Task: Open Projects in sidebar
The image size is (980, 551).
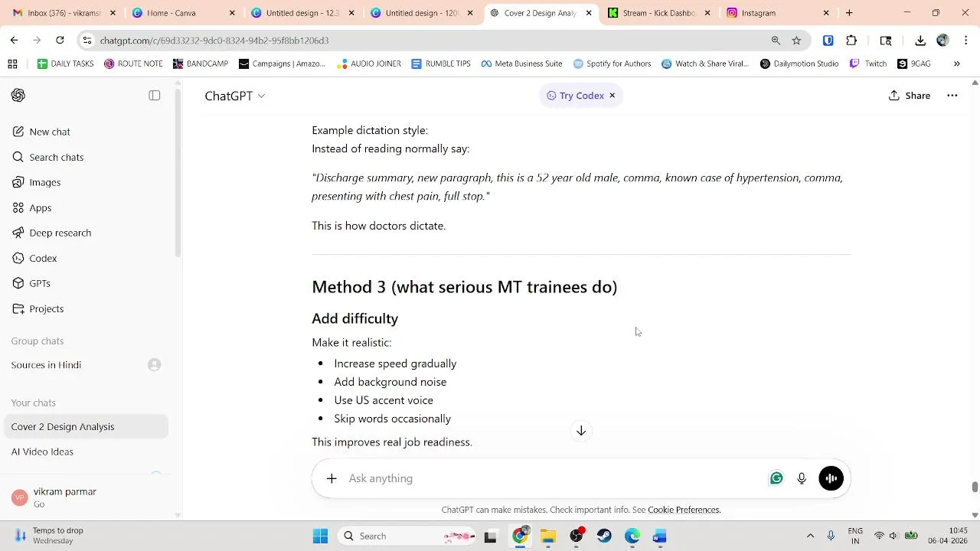Action: [46, 308]
